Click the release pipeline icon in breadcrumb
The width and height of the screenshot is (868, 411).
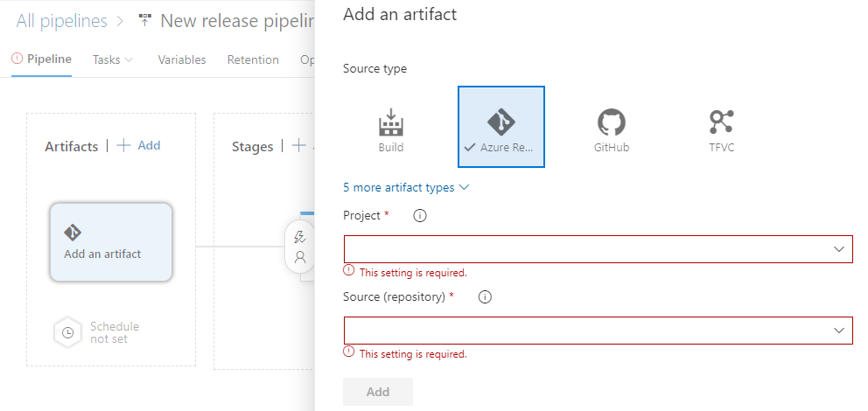[144, 20]
